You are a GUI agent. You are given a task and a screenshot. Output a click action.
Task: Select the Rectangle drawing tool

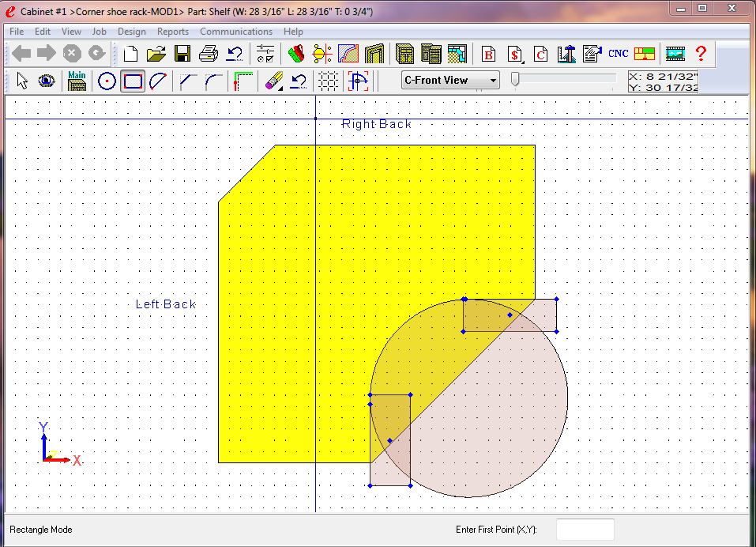[x=133, y=81]
